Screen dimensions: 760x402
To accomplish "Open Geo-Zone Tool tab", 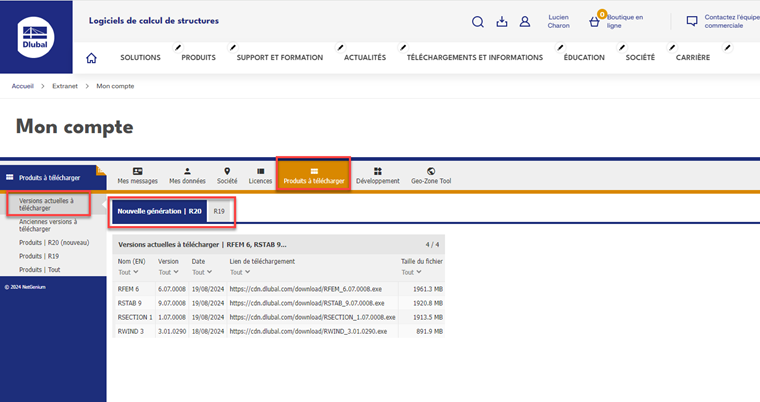I will point(431,176).
